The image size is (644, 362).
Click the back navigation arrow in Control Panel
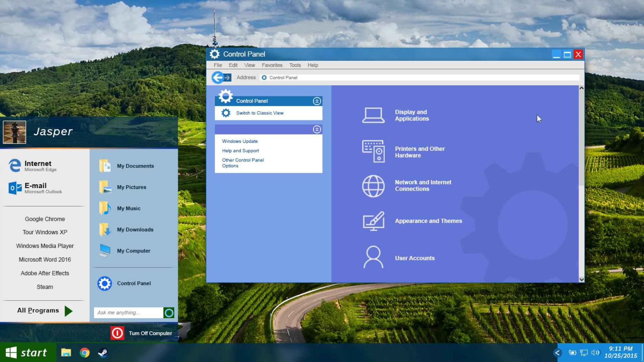(x=217, y=77)
